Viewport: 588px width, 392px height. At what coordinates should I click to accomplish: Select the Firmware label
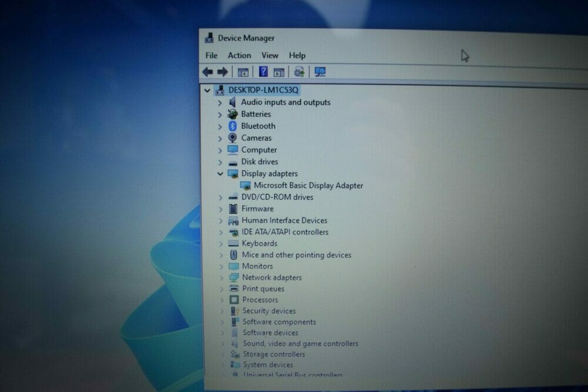[258, 209]
